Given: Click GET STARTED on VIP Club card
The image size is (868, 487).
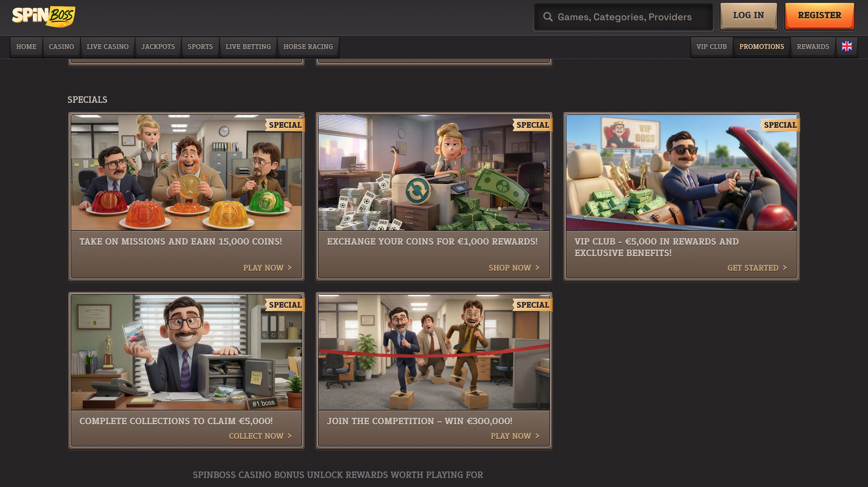Looking at the screenshot, I should [x=757, y=268].
